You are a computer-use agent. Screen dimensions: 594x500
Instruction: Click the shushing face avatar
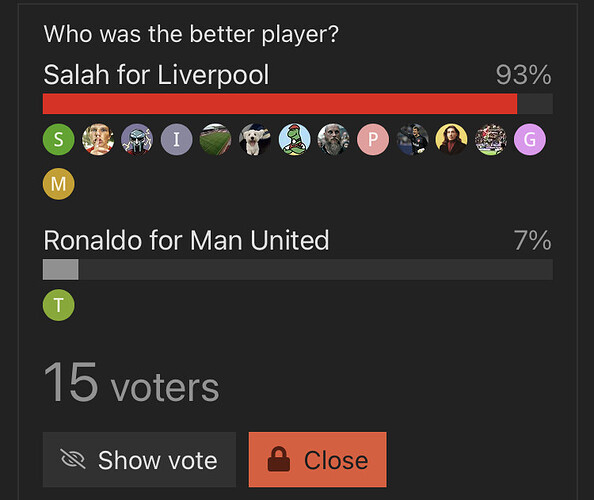pos(98,139)
